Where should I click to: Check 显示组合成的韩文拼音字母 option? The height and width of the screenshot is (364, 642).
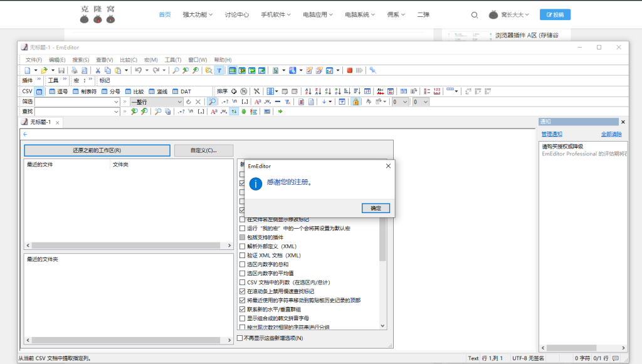[x=243, y=318]
